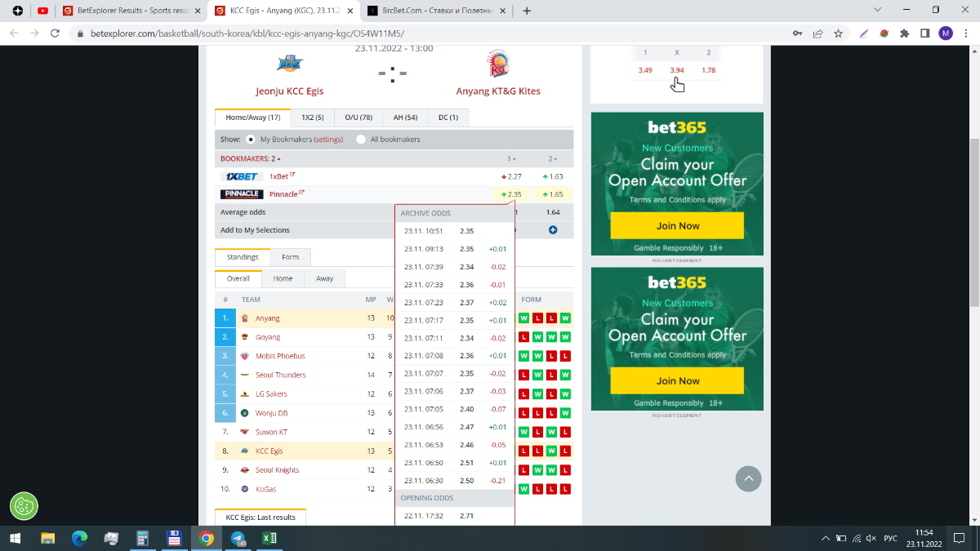The image size is (980, 551).
Task: Click the bookmark star in address bar
Action: [838, 33]
